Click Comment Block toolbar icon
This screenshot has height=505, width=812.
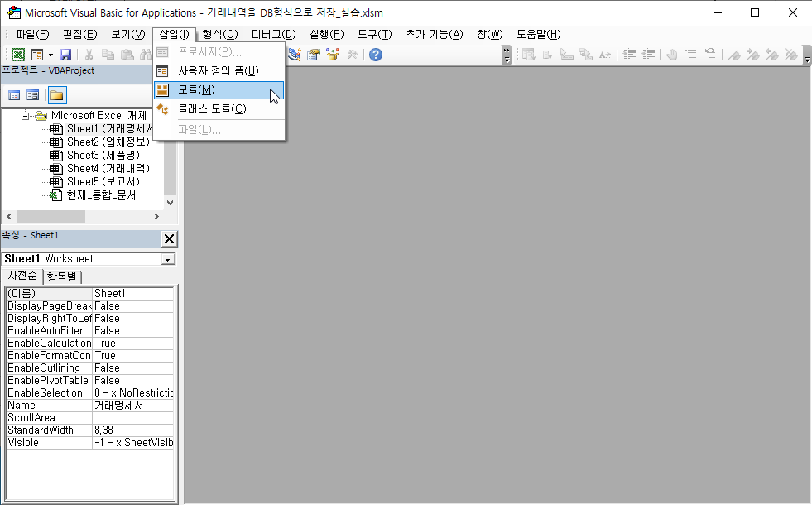pos(691,55)
